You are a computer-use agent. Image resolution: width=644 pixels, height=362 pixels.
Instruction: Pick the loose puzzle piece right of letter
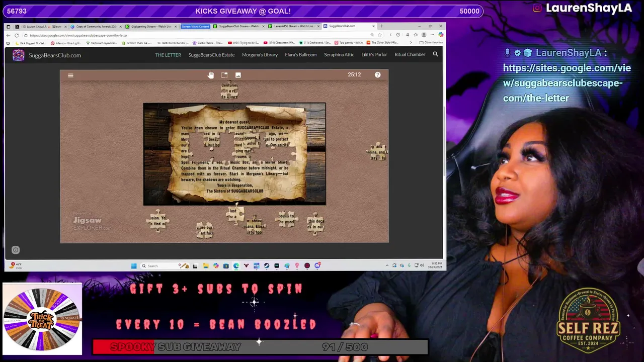[x=377, y=151]
